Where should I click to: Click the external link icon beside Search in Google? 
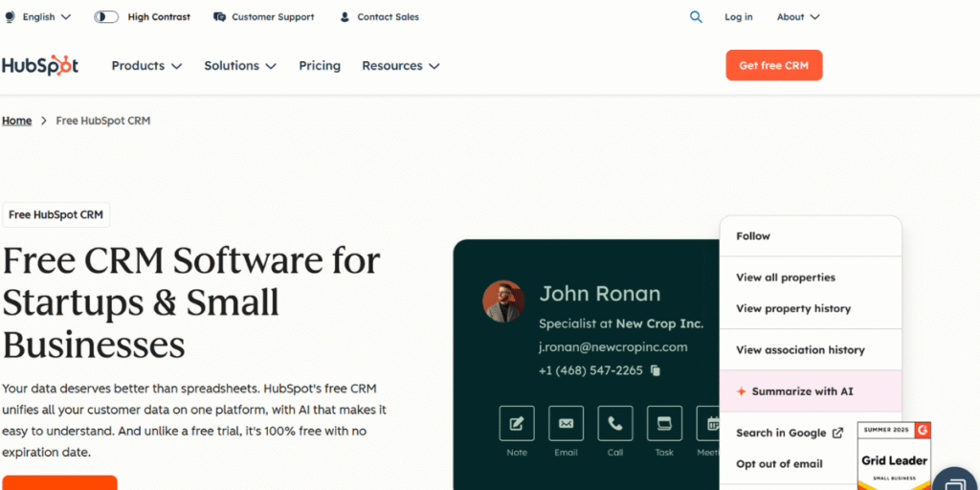837,433
